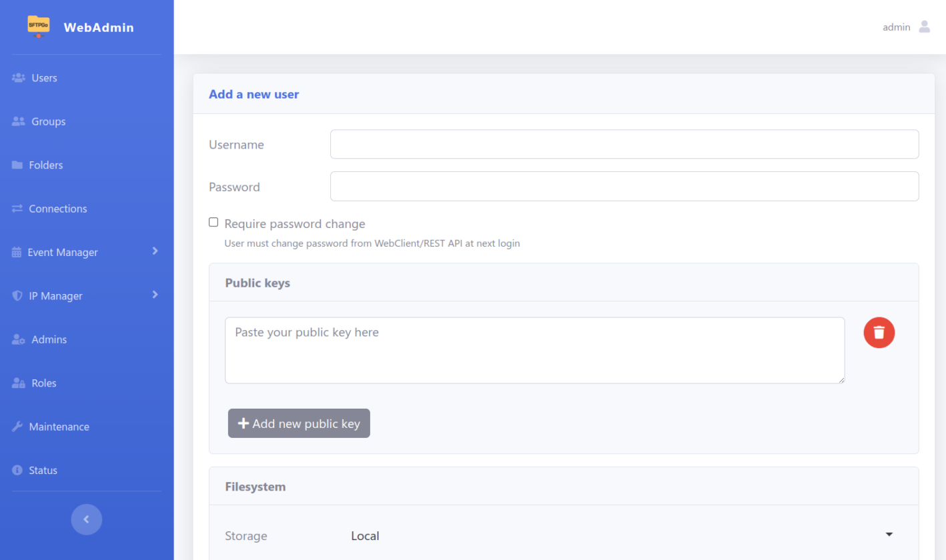Open the Maintenance wrench icon
The image size is (946, 560).
pyautogui.click(x=17, y=426)
